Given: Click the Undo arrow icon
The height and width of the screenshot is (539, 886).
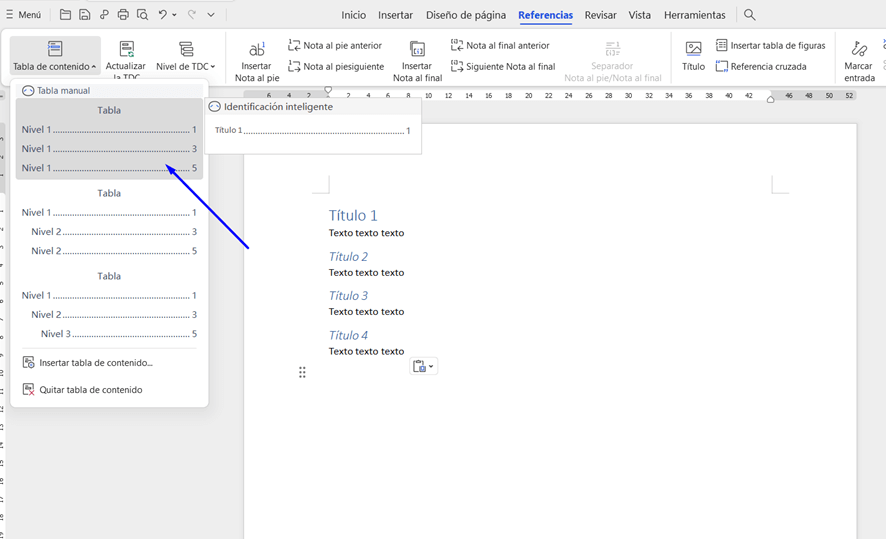Looking at the screenshot, I should tap(162, 15).
